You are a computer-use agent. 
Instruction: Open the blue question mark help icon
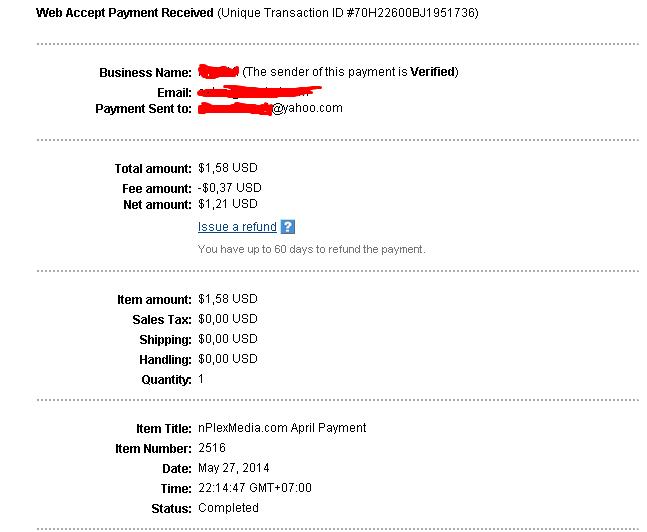[288, 227]
